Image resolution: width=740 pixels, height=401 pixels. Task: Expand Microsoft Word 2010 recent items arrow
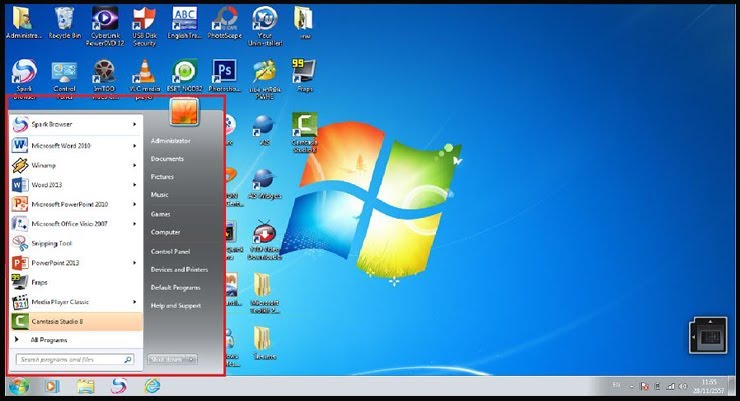tap(135, 144)
